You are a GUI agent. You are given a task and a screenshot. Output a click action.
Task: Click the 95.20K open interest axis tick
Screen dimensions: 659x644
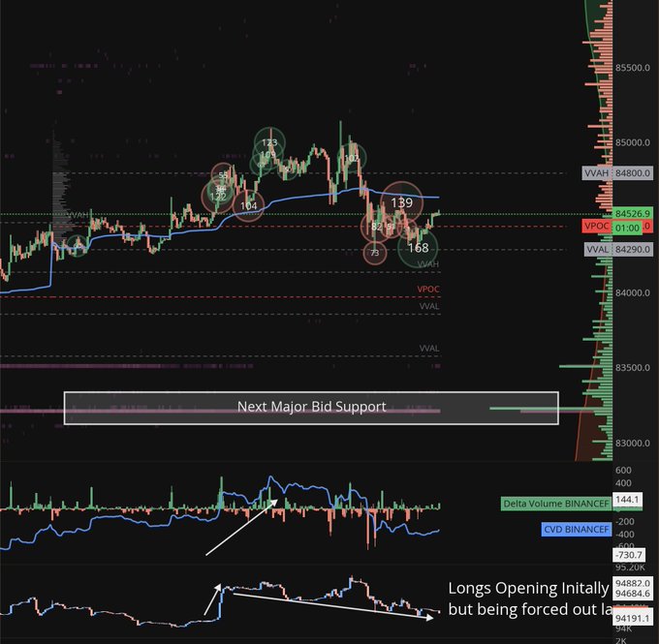630,567
